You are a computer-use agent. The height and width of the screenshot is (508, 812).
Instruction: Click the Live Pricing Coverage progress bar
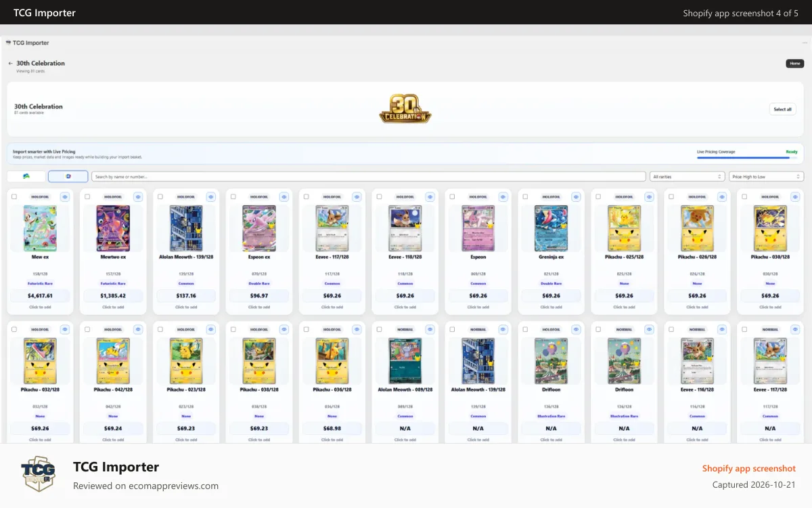coord(747,158)
